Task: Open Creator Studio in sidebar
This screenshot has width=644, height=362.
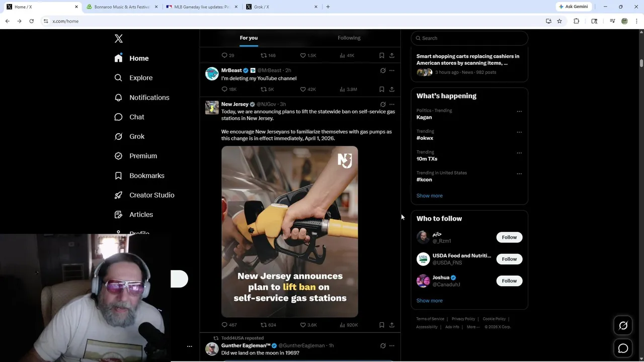Action: 144,195
